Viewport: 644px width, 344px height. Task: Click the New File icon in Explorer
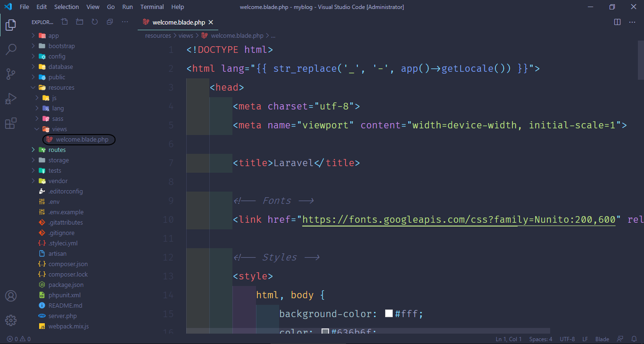pos(65,22)
